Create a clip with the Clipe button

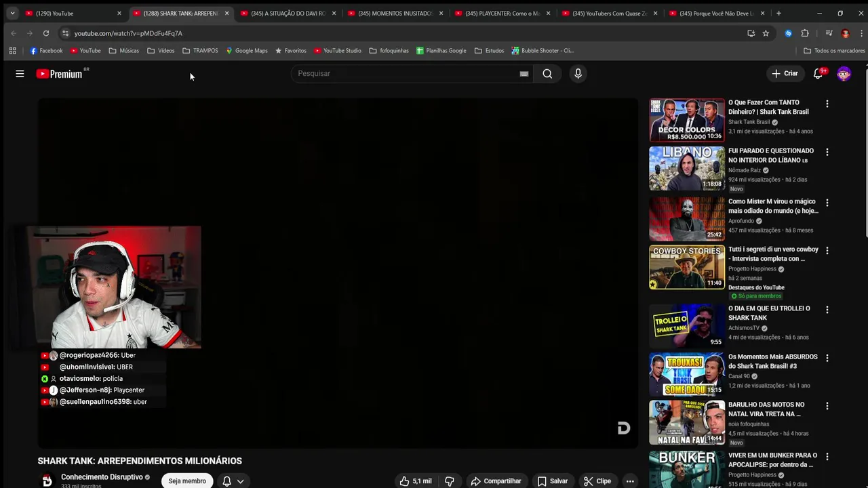(x=597, y=481)
